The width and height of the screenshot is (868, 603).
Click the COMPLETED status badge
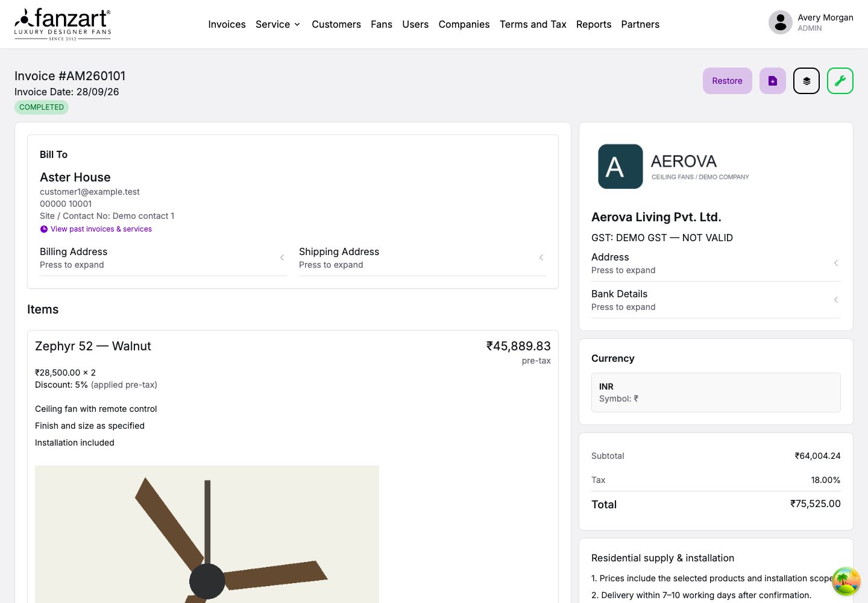42,107
